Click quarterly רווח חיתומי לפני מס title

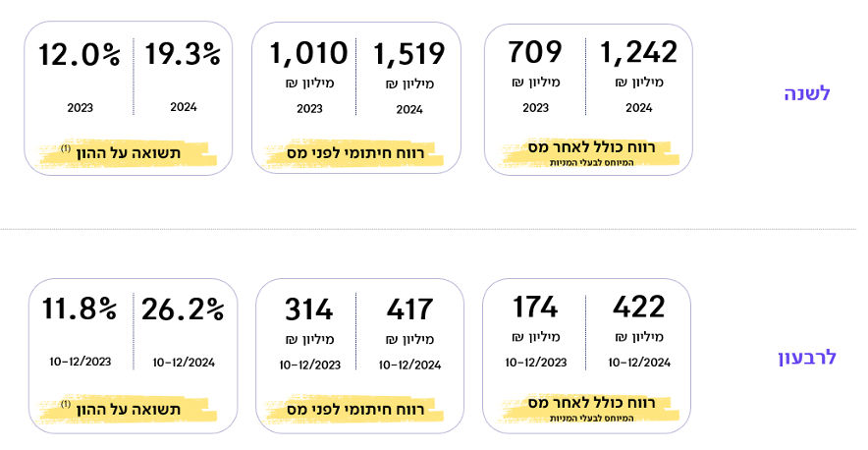[x=355, y=410]
